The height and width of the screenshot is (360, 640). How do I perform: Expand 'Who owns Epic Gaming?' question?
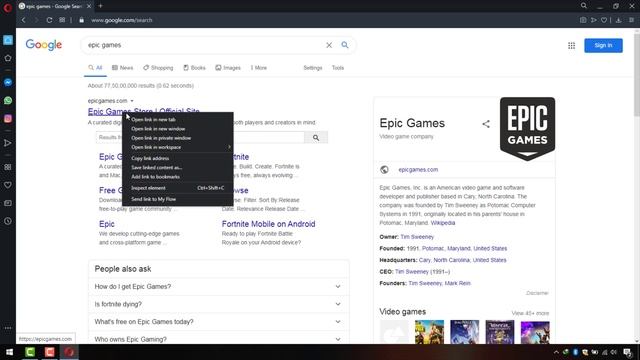[x=219, y=339]
